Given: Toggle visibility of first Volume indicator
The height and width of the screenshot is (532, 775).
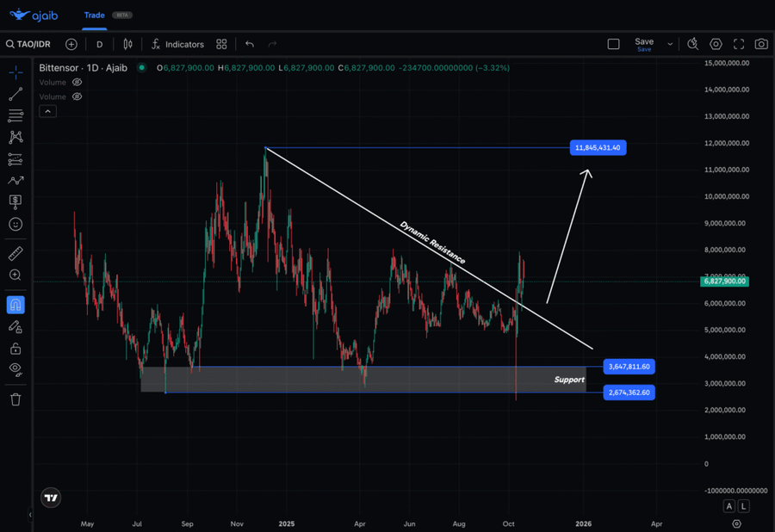Looking at the screenshot, I should 77,83.
